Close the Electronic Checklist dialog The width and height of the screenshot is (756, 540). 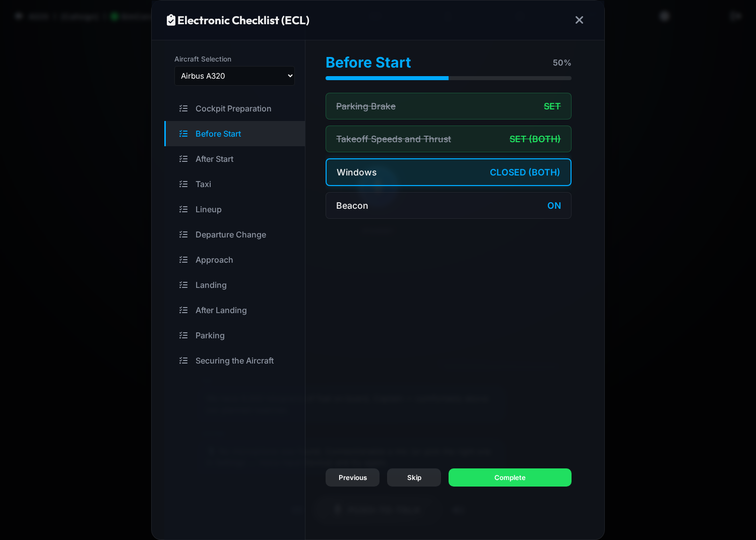(579, 20)
